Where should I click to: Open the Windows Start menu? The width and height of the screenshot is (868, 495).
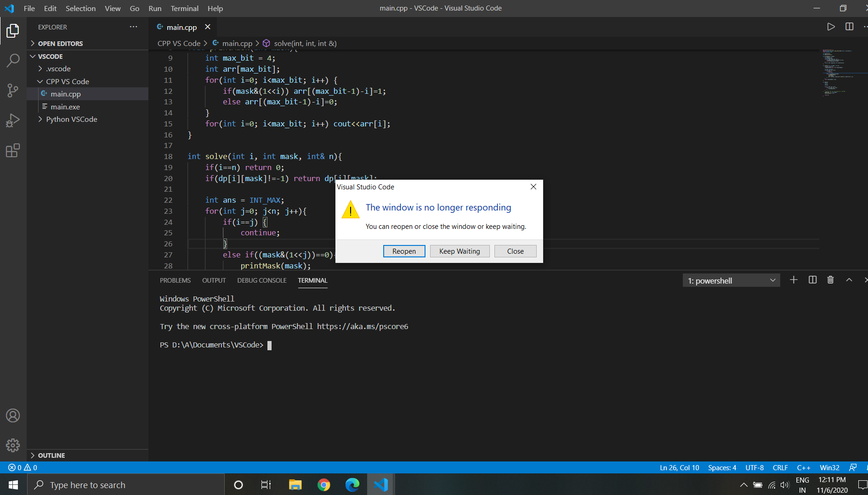[x=13, y=485]
